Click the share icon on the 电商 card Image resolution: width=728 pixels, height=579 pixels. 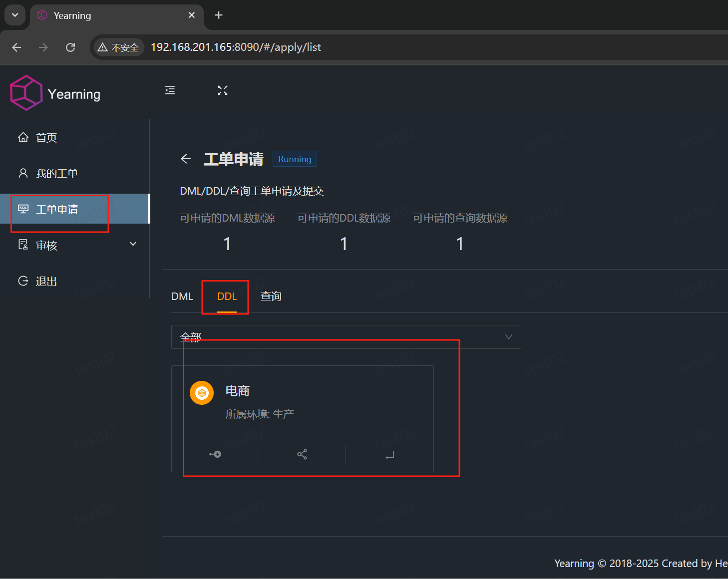302,454
